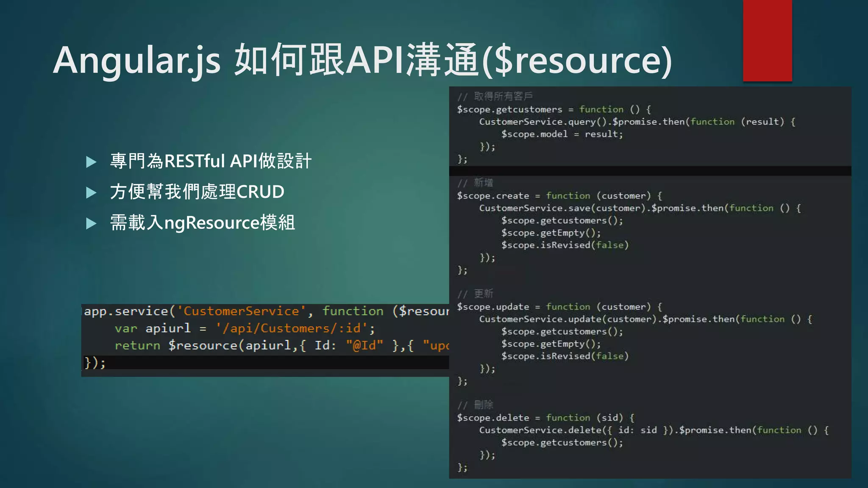Click the comment '// 取得所有客戶'

point(495,97)
